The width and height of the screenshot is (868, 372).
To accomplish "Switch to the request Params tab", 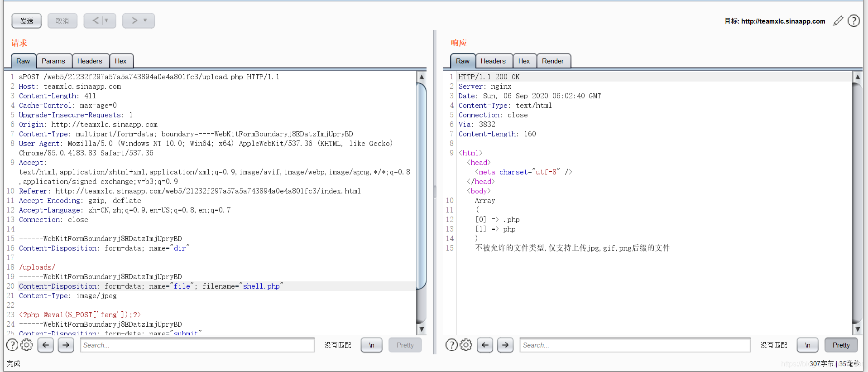I will (53, 61).
